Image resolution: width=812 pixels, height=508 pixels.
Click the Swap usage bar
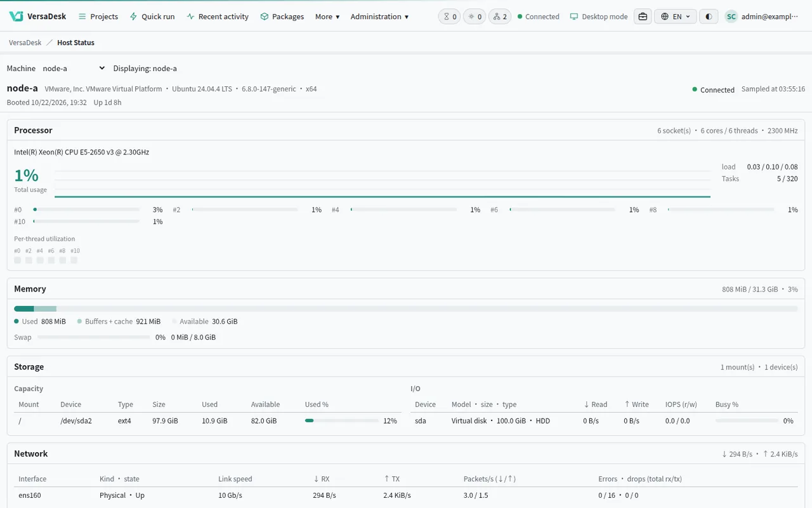94,337
